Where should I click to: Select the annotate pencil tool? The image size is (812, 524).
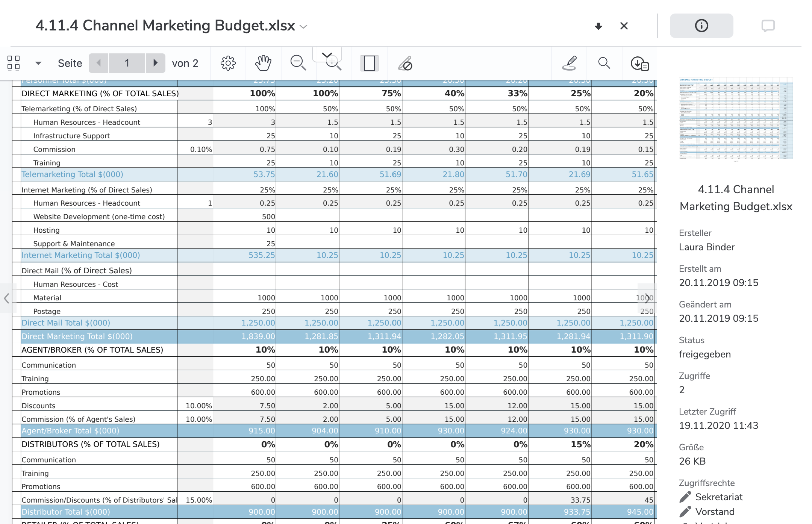(570, 63)
